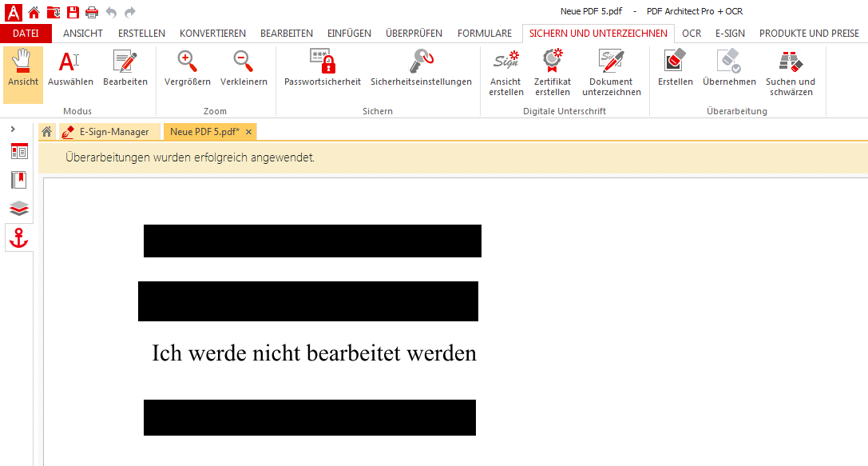Activate the Bearbeiten edit mode

pyautogui.click(x=125, y=69)
